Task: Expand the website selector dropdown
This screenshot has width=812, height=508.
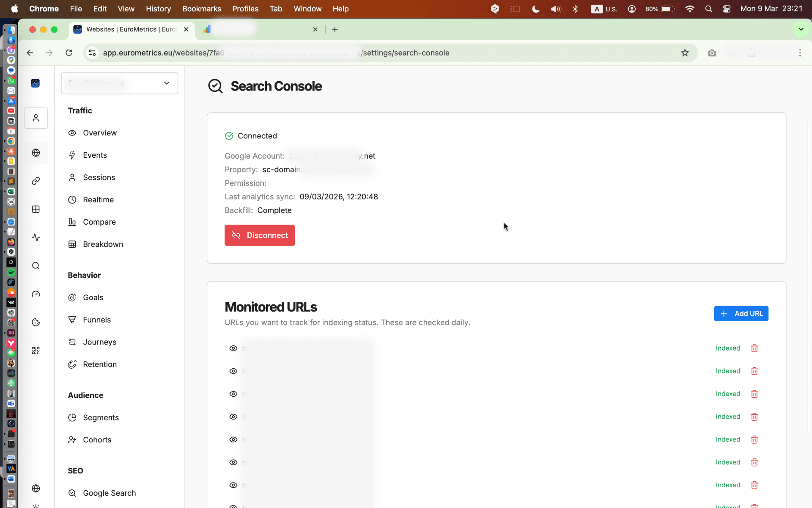Action: pos(120,83)
